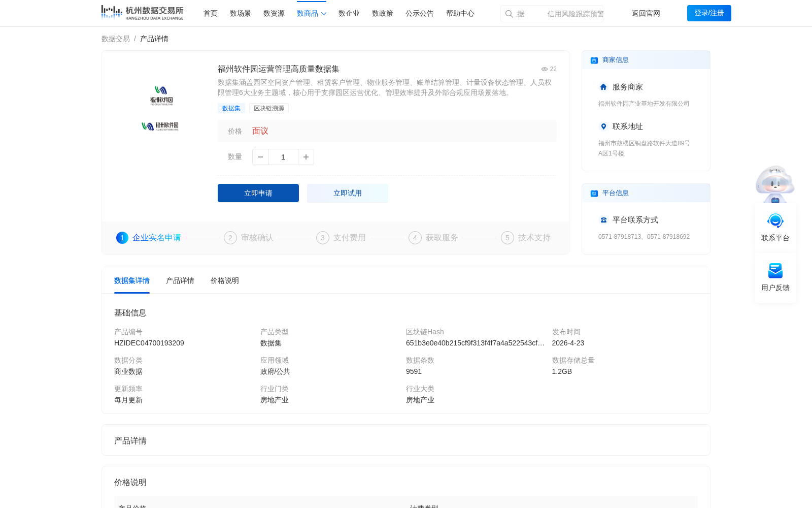Screen dimensions: 812x508
Task: Open 数资源 in the navigation
Action: point(274,13)
